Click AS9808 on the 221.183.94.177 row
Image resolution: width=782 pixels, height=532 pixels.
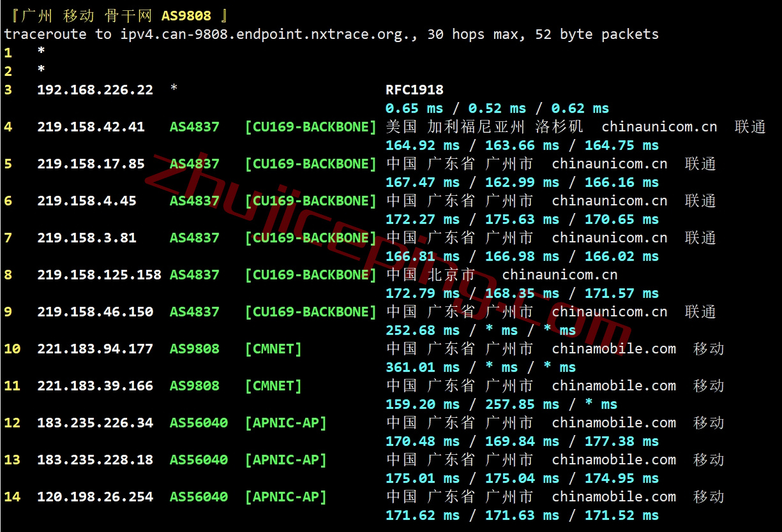pos(194,349)
